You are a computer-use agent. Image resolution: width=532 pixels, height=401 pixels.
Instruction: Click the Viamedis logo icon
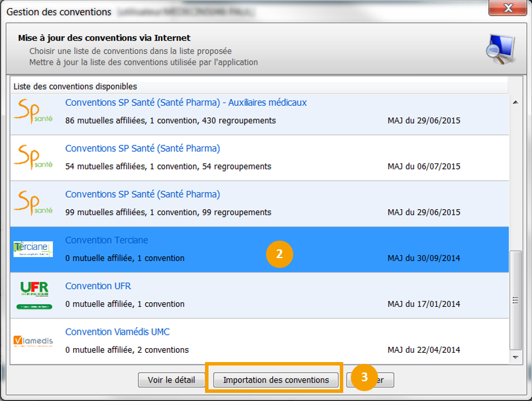click(33, 341)
